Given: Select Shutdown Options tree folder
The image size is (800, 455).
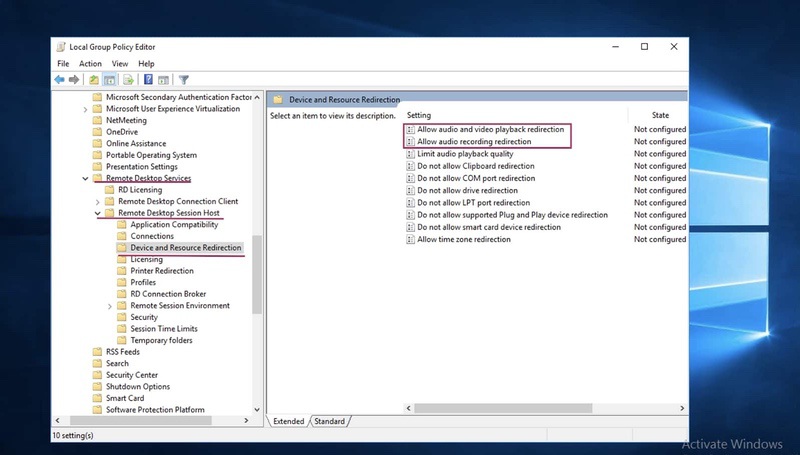Looking at the screenshot, I should point(138,387).
